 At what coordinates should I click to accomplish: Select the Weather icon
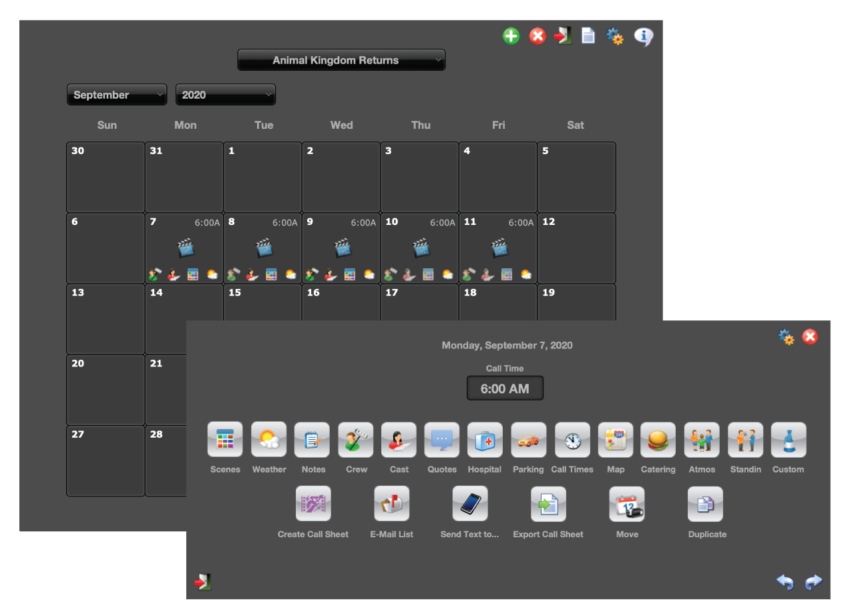(x=268, y=440)
